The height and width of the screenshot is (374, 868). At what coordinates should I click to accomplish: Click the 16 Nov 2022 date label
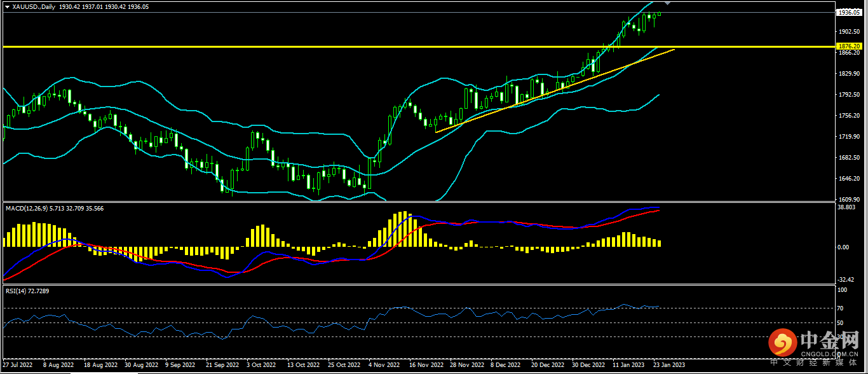(426, 365)
